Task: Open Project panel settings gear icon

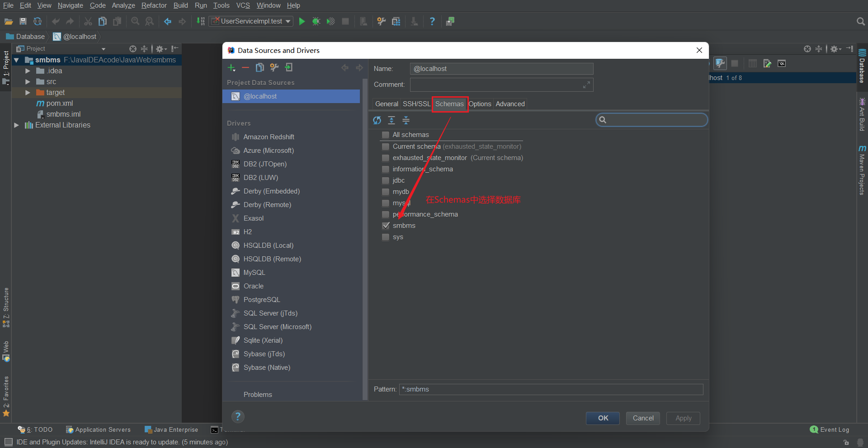Action: (161, 49)
